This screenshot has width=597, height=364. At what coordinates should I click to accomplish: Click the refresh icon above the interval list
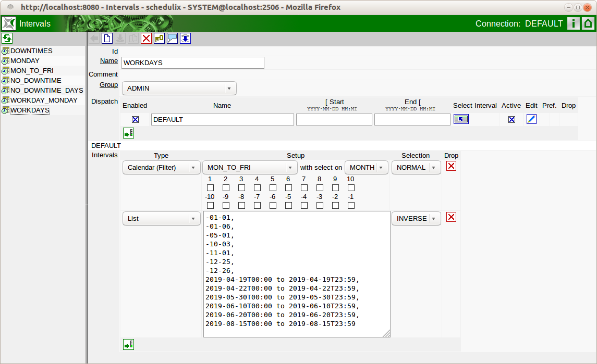tap(7, 38)
